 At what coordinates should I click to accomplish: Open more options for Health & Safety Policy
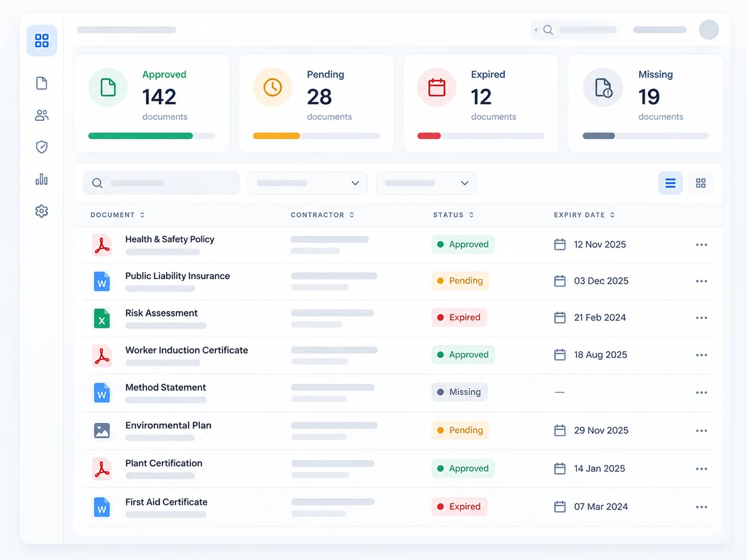pyautogui.click(x=701, y=245)
